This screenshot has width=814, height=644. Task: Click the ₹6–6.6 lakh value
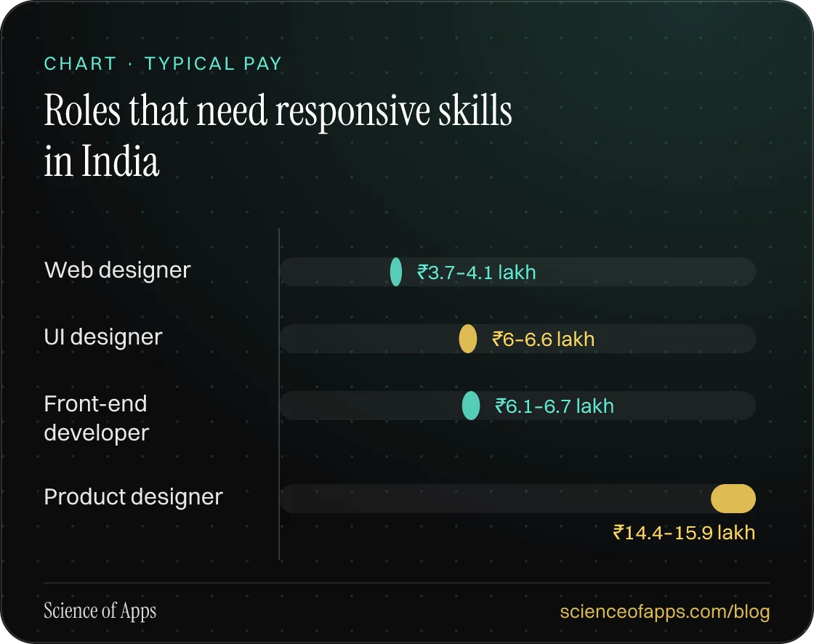click(x=543, y=339)
